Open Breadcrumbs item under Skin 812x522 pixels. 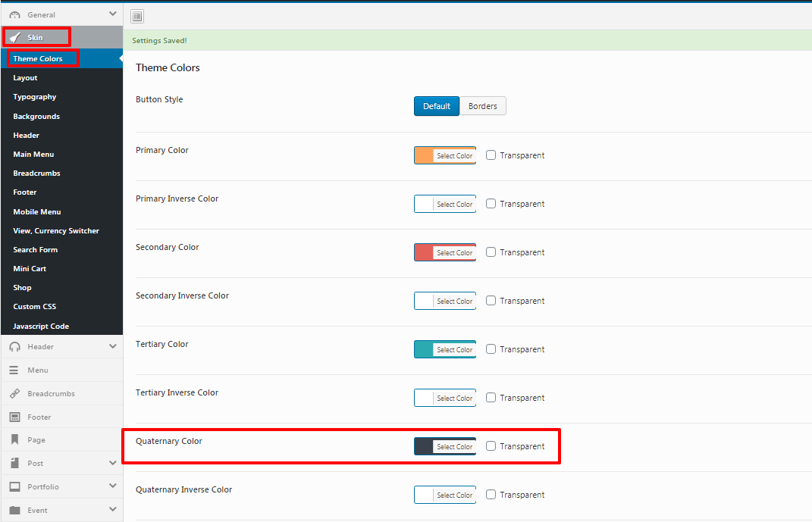coord(61,173)
